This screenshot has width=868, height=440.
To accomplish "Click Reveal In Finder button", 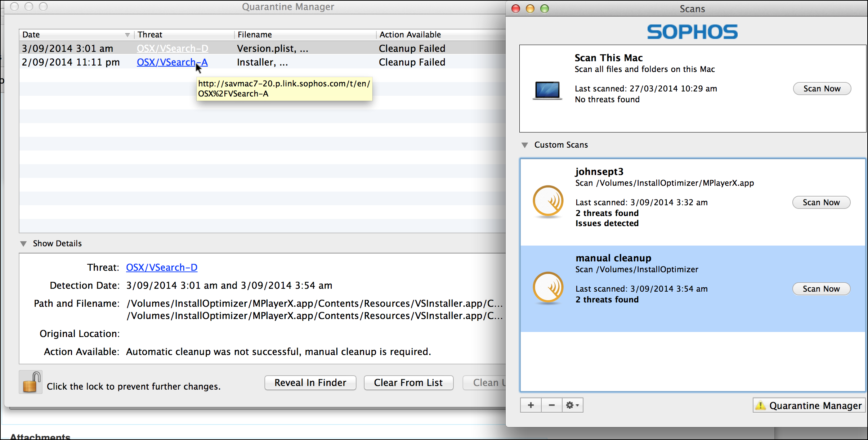I will coord(310,383).
